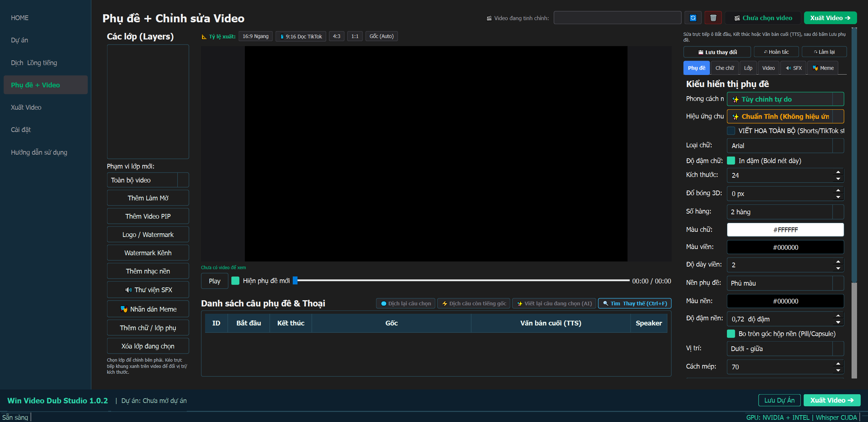The height and width of the screenshot is (422, 868).
Task: Click Làm lại redo button
Action: [x=824, y=52]
